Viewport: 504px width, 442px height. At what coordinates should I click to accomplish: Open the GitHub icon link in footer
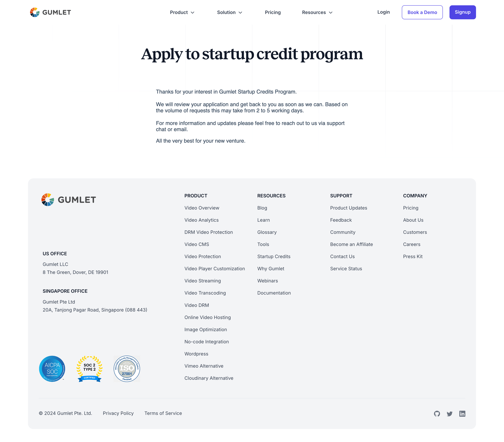tap(437, 413)
